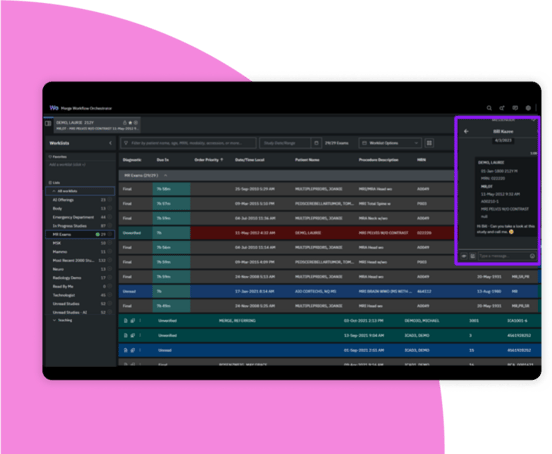
Task: Click the filter by patient name field
Action: tap(188, 143)
